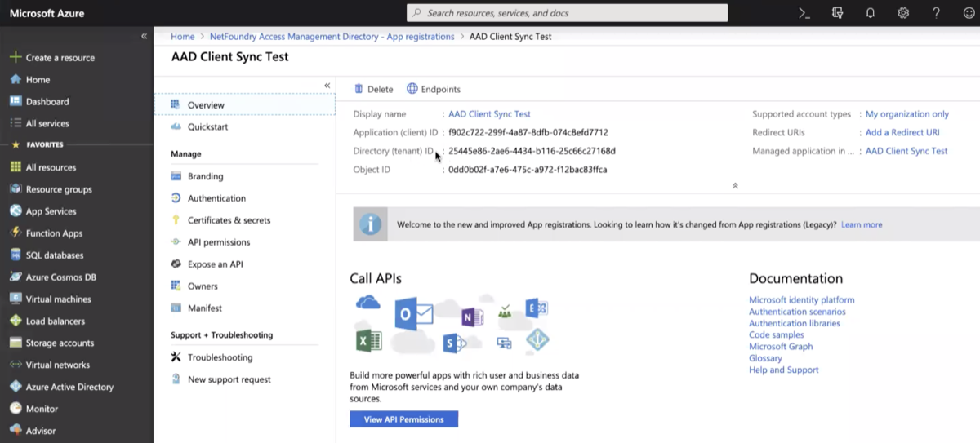Click the Delete trash icon

pos(359,89)
